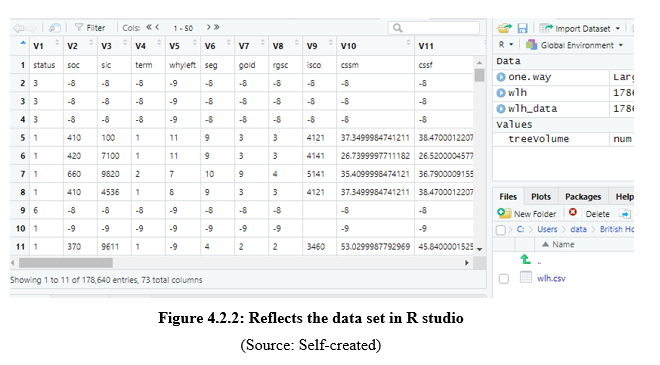Open the Filter funnel button

click(90, 28)
